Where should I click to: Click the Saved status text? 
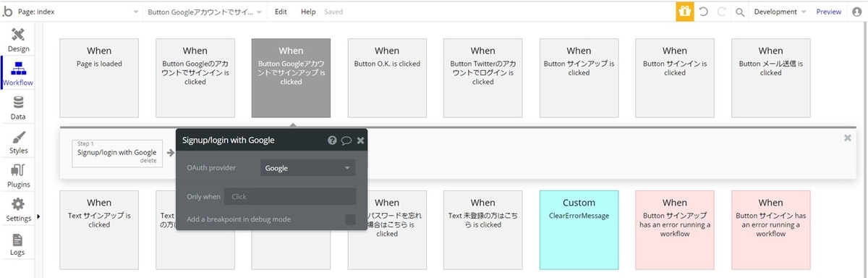333,12
